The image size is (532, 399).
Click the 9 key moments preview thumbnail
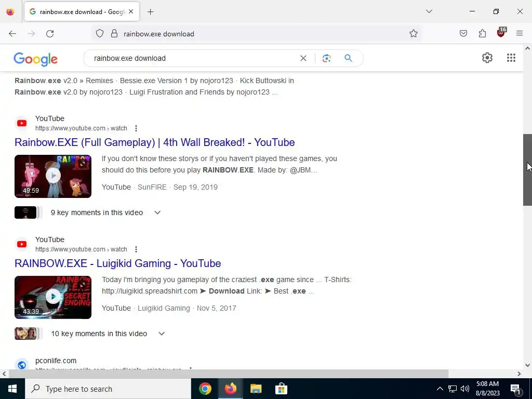coord(25,212)
